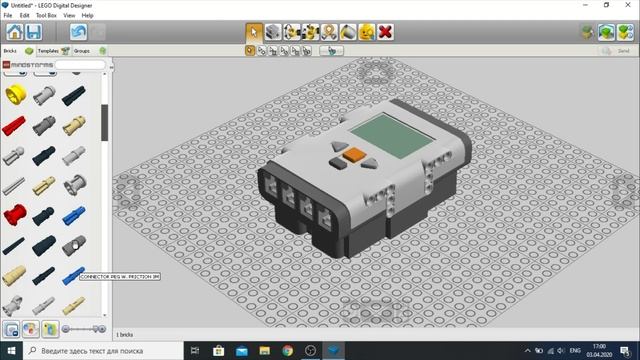Pick the yellow wheel hub brick
640x360 pixels.
pos(16,94)
